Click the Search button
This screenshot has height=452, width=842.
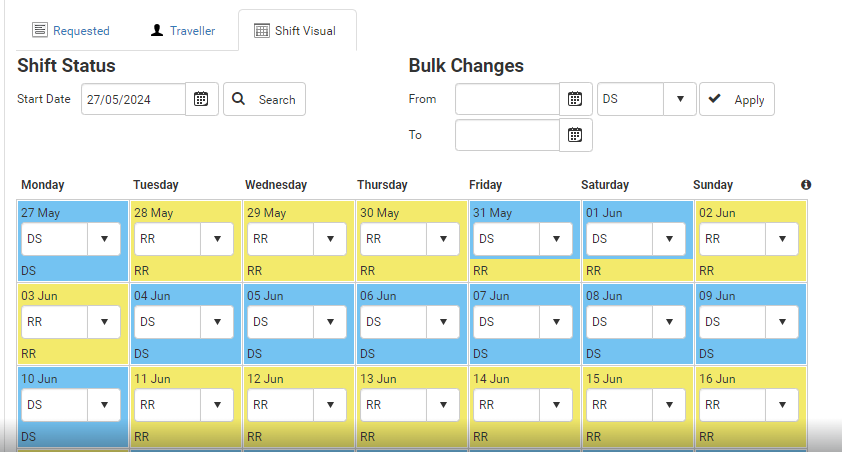click(x=264, y=99)
